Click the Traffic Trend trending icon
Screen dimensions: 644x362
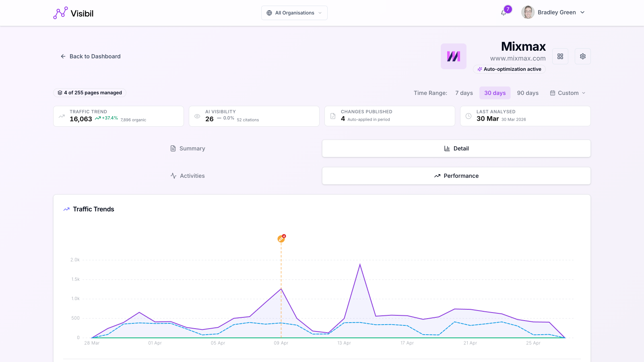pyautogui.click(x=62, y=116)
